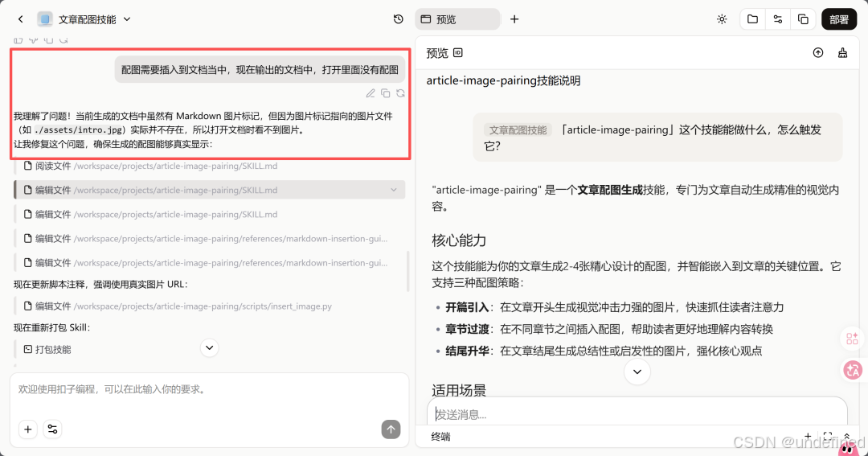This screenshot has height=456, width=868.
Task: Expand the 编辑文件 SKILL.md highlighted row chevron
Action: point(394,190)
